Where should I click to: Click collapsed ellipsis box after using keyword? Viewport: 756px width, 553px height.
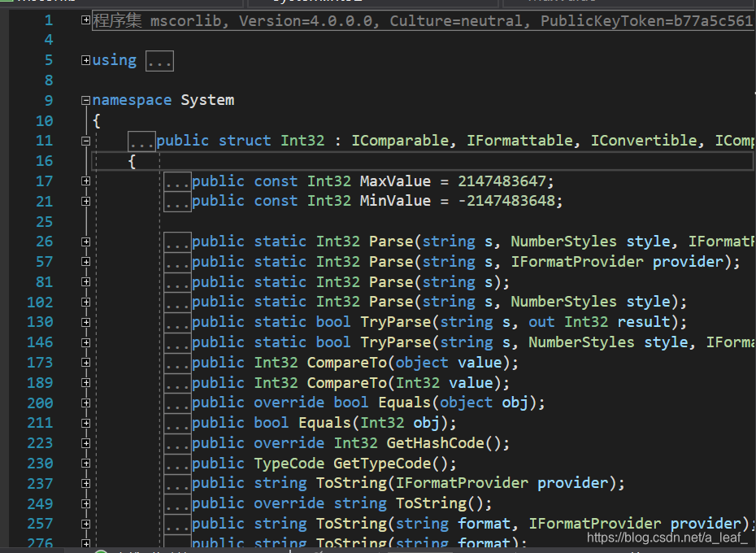(x=159, y=61)
